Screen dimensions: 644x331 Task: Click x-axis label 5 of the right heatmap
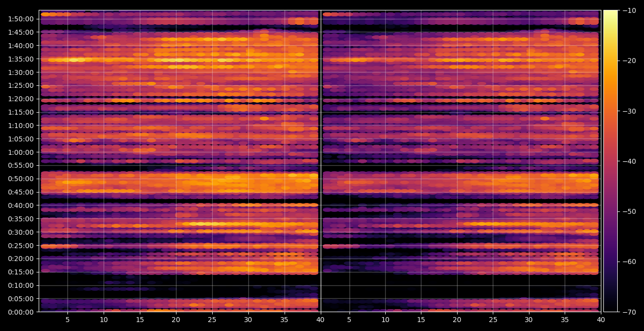click(x=349, y=320)
